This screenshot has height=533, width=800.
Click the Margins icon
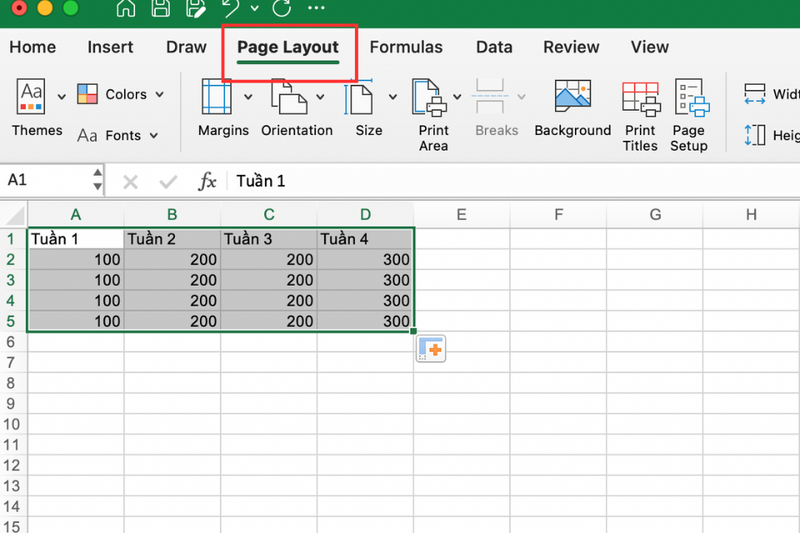point(216,96)
